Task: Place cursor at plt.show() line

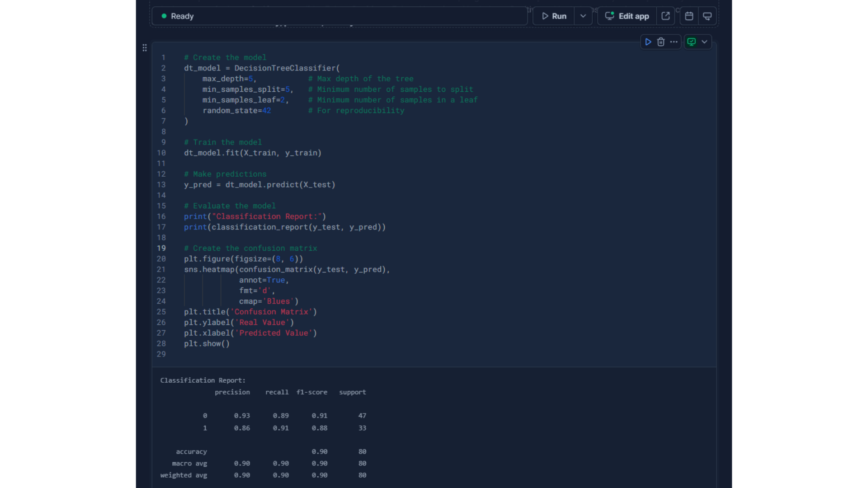Action: pos(207,344)
